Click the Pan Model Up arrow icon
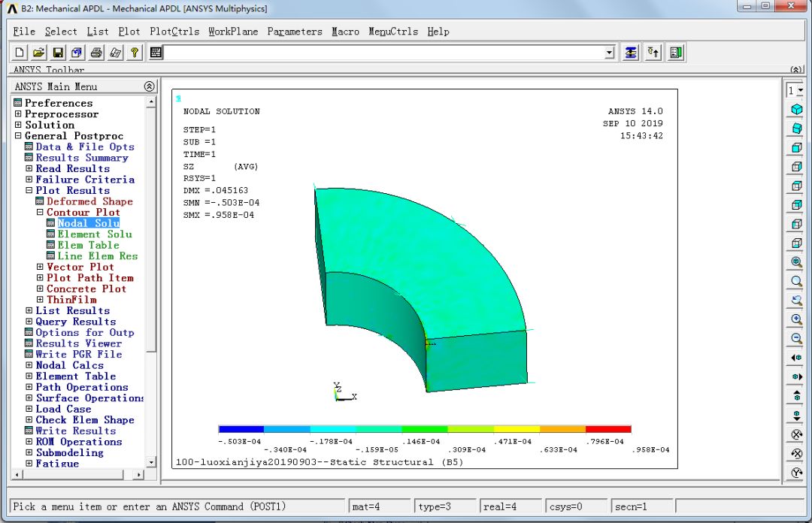Image resolution: width=812 pixels, height=523 pixels. [796, 396]
